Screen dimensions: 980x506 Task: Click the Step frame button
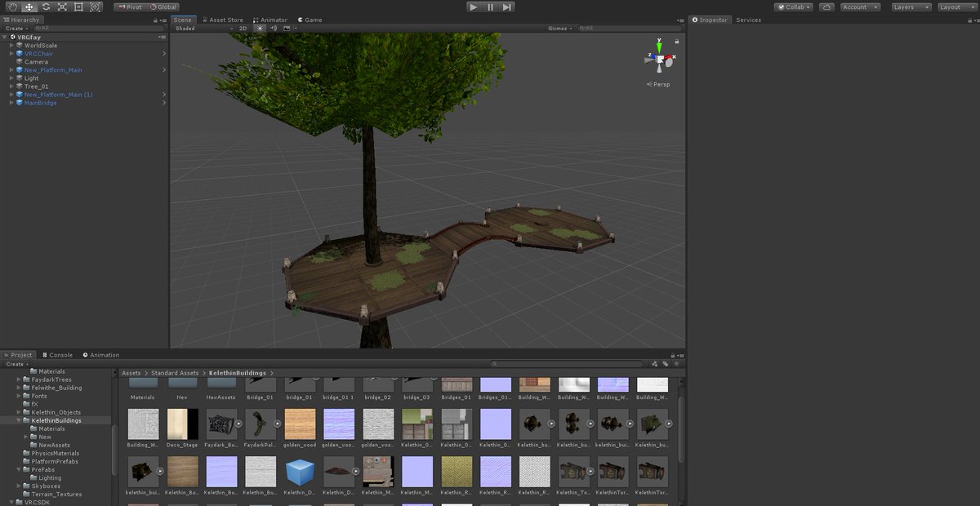click(507, 7)
